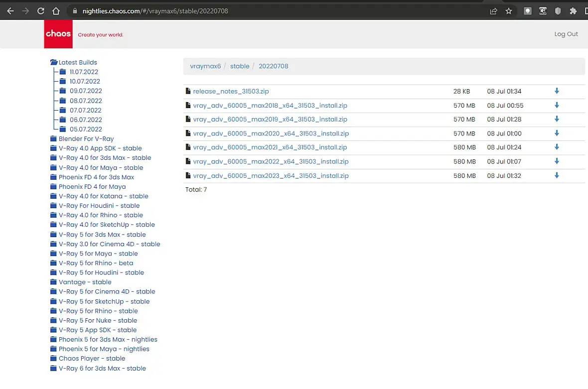Reload the page with the refresh icon

pos(41,11)
